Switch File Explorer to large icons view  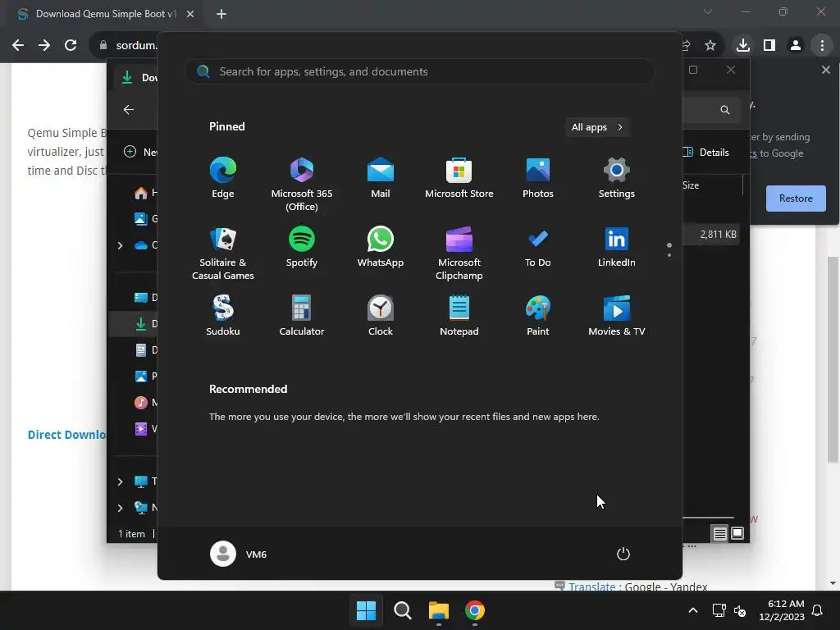737,533
